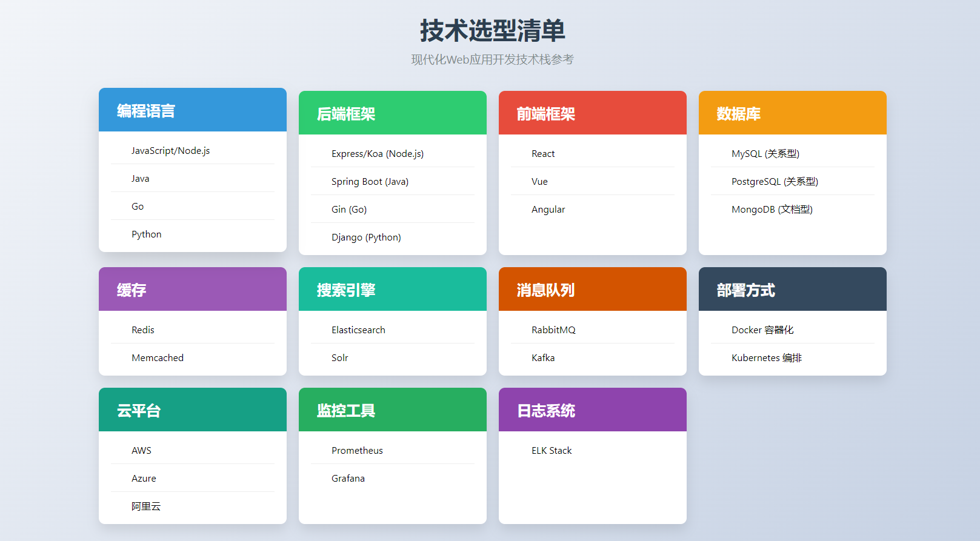This screenshot has height=541, width=980.
Task: Select the 云平台 card header
Action: pos(193,410)
